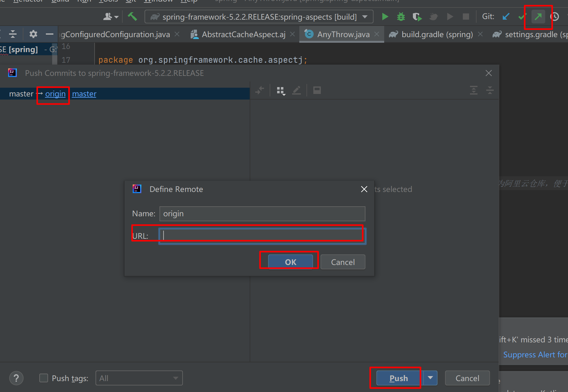
Task: Click the Stop square icon
Action: [466, 17]
